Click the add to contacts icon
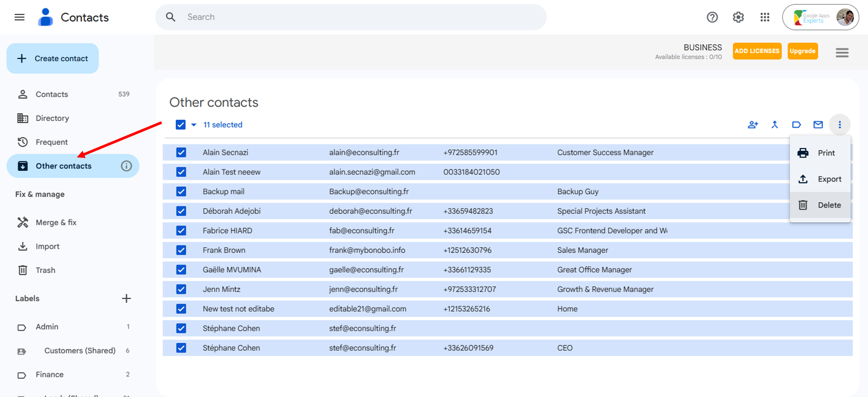Screen dimensions: 868x397 click(x=753, y=125)
